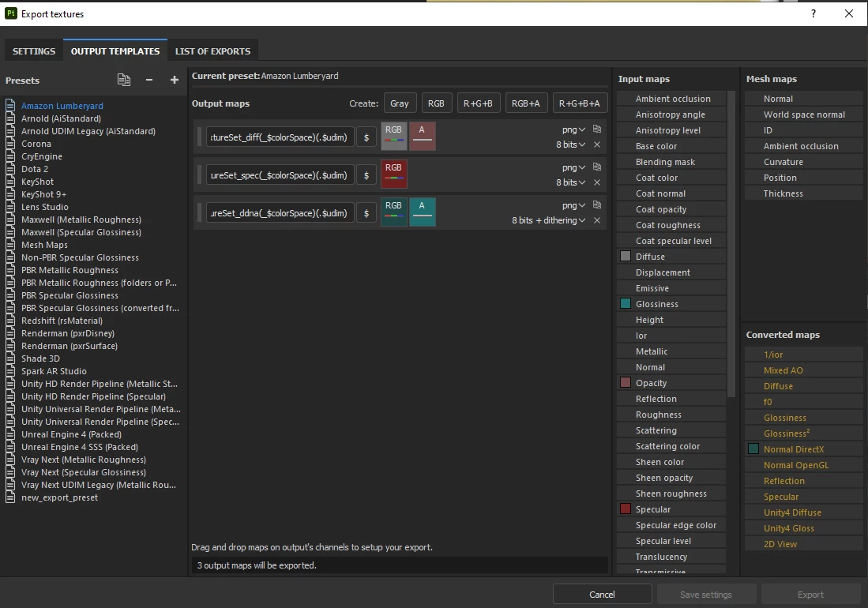Select the Base color input map

671,146
